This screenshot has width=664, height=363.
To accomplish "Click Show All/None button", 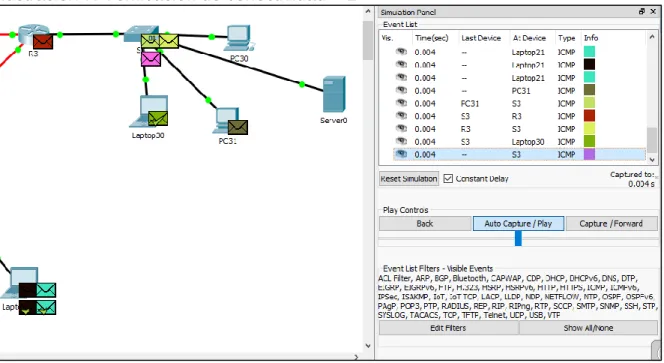I will coord(588,328).
